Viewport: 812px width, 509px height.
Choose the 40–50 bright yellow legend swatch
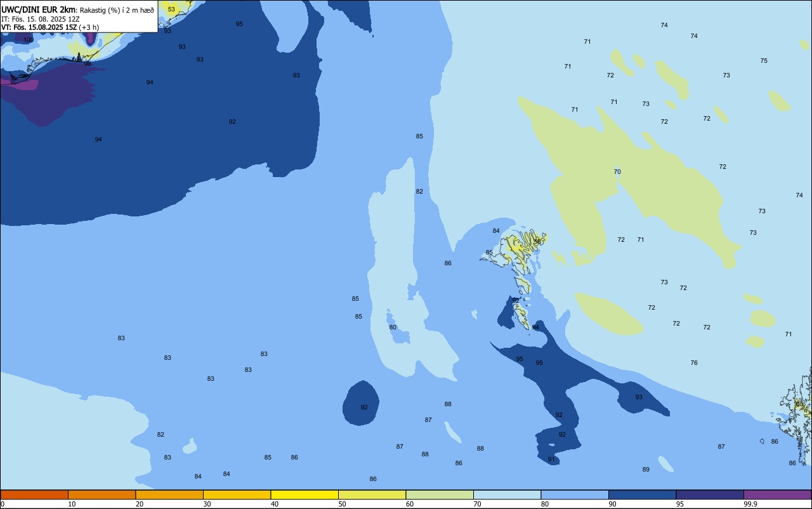304,494
